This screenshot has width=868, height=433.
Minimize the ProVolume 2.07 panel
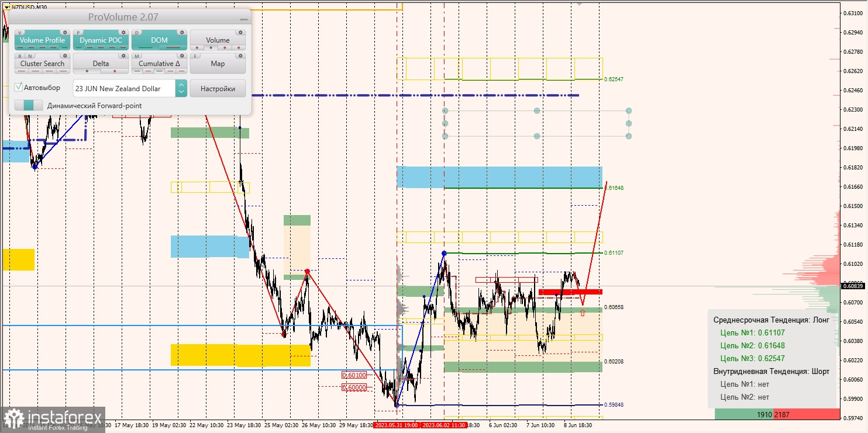pyautogui.click(x=244, y=19)
